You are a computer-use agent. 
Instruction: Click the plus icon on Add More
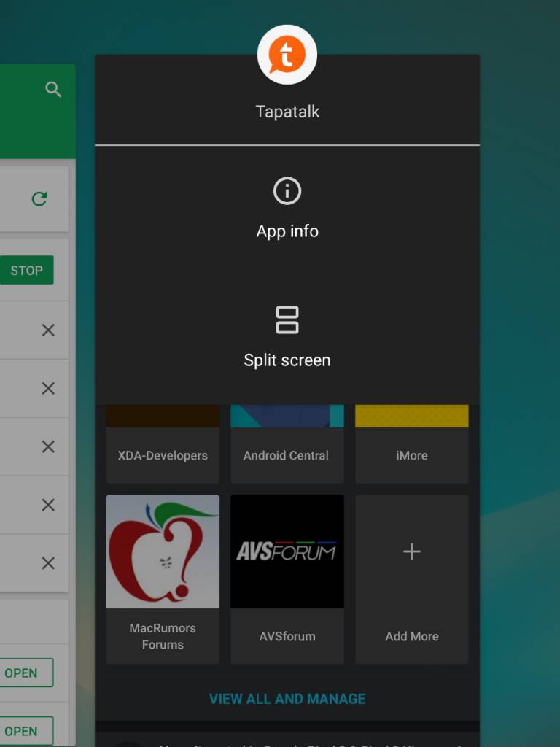412,551
